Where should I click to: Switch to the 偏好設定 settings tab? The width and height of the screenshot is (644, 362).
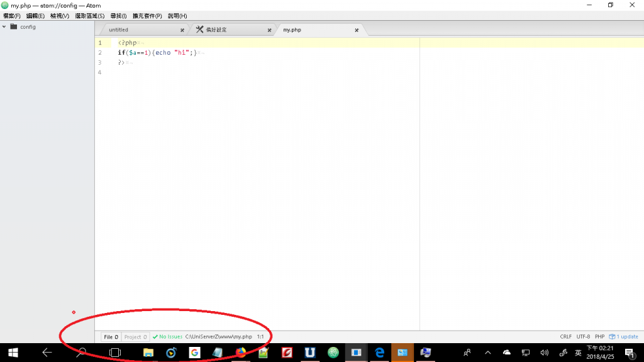pyautogui.click(x=233, y=30)
